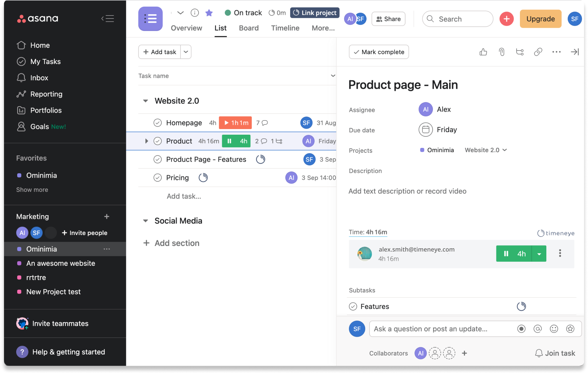Open Goals
The image size is (588, 374).
(x=39, y=126)
